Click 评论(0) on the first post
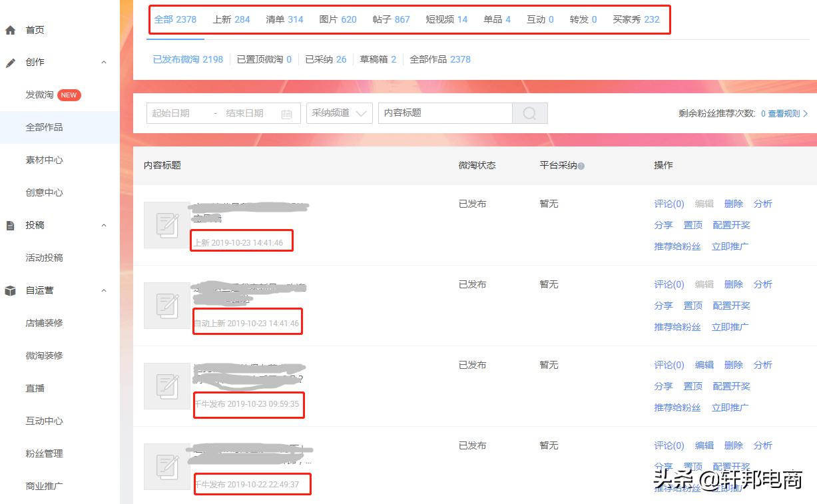Screen dimensions: 817x504 tap(669, 204)
